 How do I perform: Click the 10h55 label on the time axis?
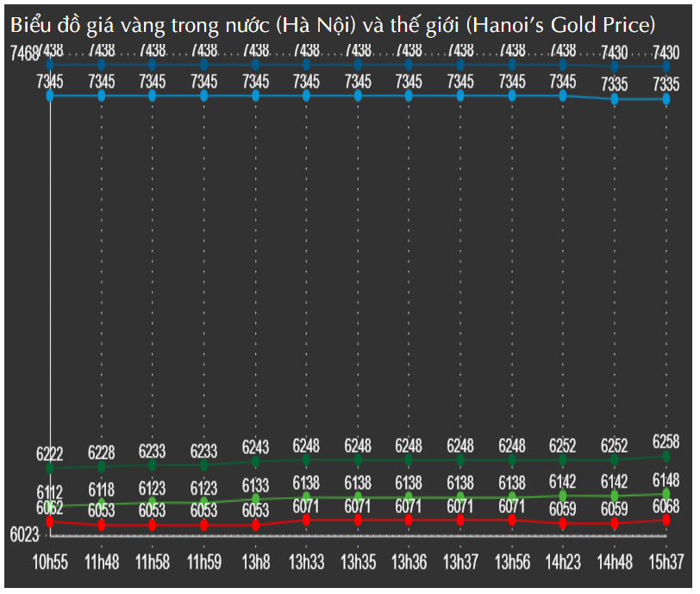[50, 563]
